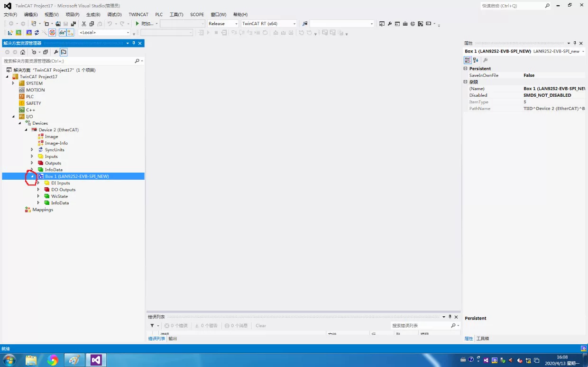The height and width of the screenshot is (367, 588).
Task: Toggle Free Run state icon
Action: pyautogui.click(x=52, y=33)
